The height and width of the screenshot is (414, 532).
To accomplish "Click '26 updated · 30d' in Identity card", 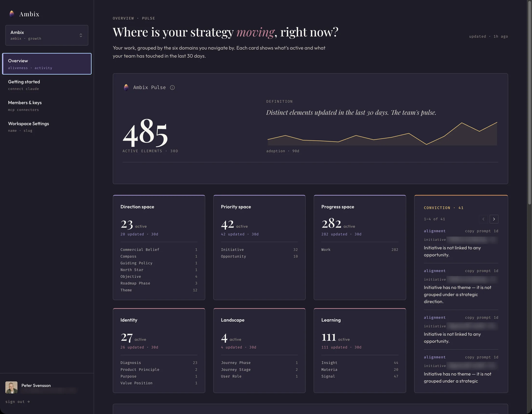I will coord(139,347).
